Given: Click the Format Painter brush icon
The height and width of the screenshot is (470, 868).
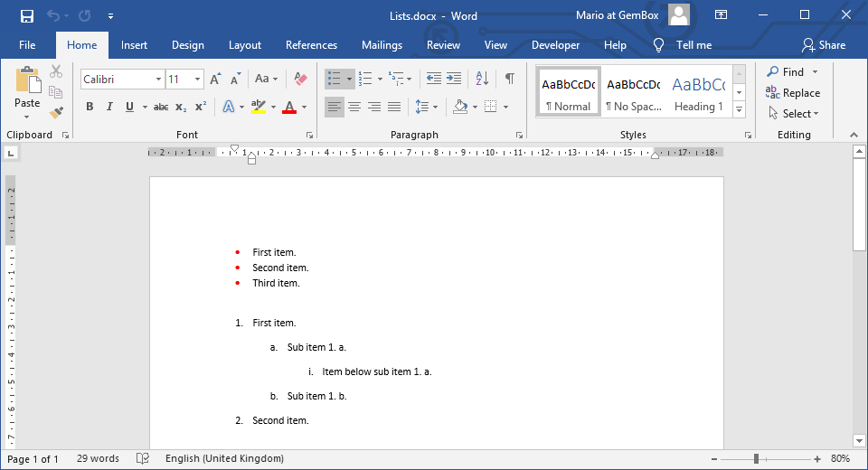Looking at the screenshot, I should pos(56,113).
